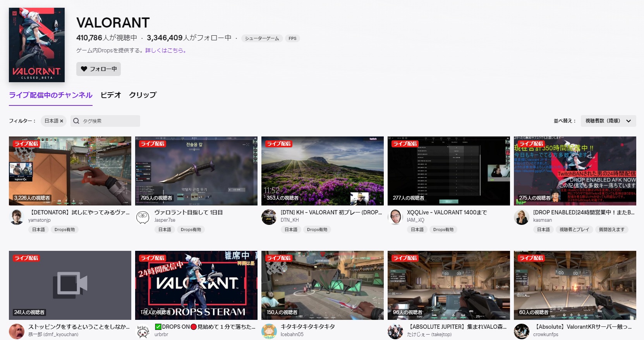Viewport: 644px width, 340px height.
Task: Open stream title 【DETONATOR】試しにやってみるヴァ...
Action: pos(79,212)
